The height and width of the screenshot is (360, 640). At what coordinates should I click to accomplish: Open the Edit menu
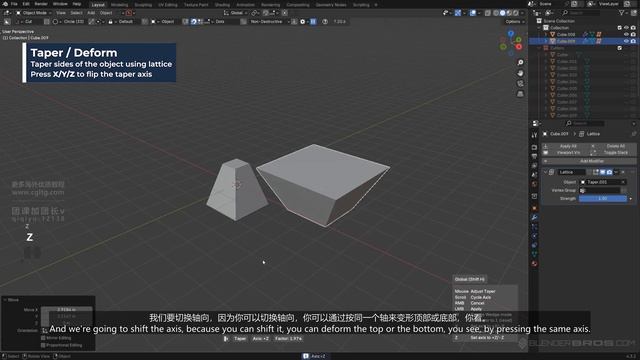click(26, 4)
